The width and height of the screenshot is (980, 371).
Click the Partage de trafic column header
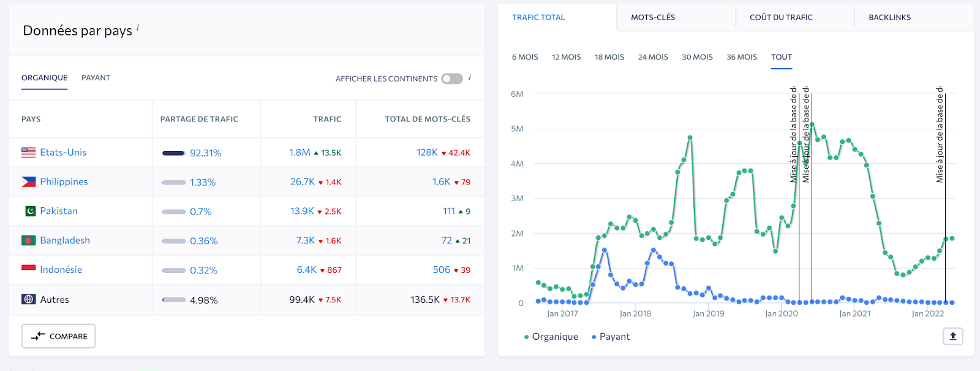[199, 119]
